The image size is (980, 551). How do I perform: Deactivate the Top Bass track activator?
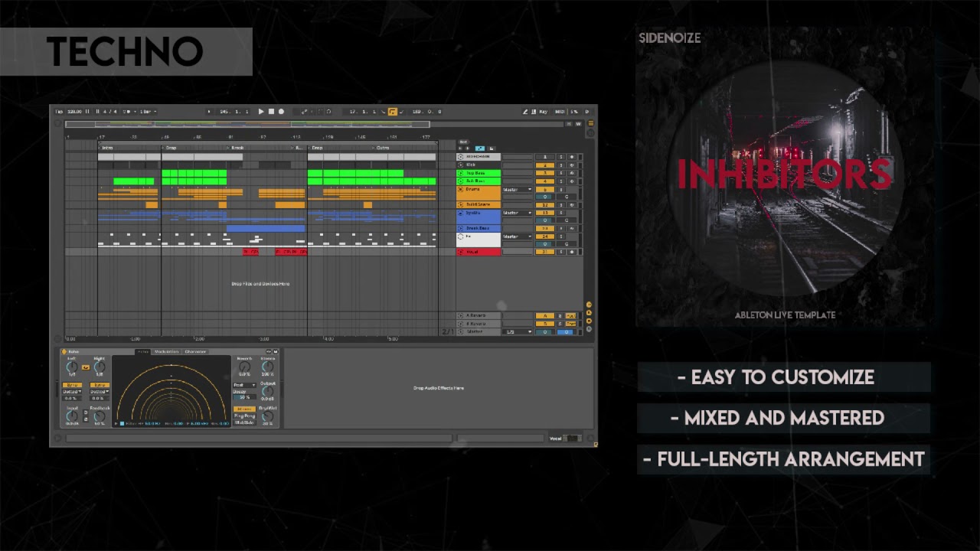coord(545,173)
